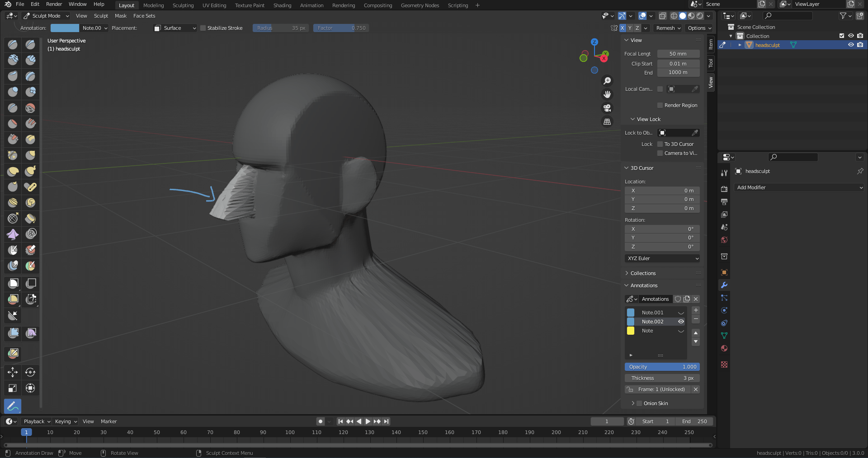Open the Modifier properties wrench tab

pos(724,285)
